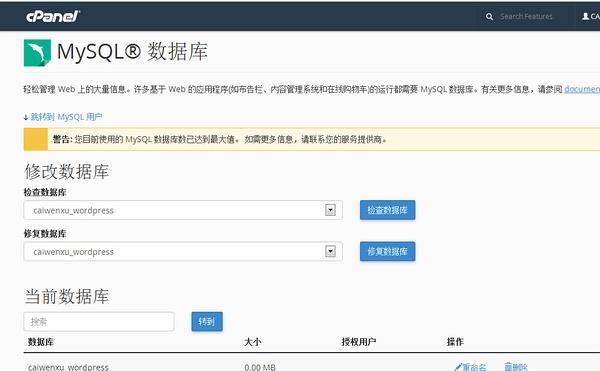Click the rename pencil icon for caiwenxu_wordpress

click(x=458, y=367)
